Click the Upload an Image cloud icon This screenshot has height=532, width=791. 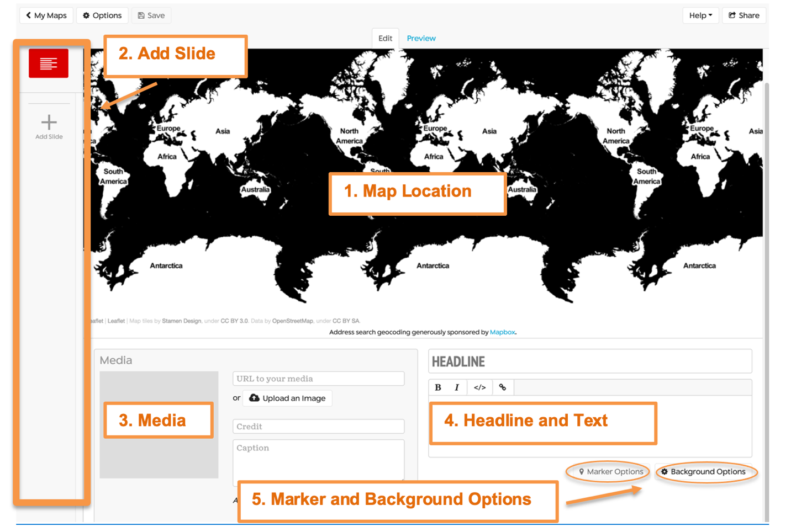pyautogui.click(x=255, y=398)
